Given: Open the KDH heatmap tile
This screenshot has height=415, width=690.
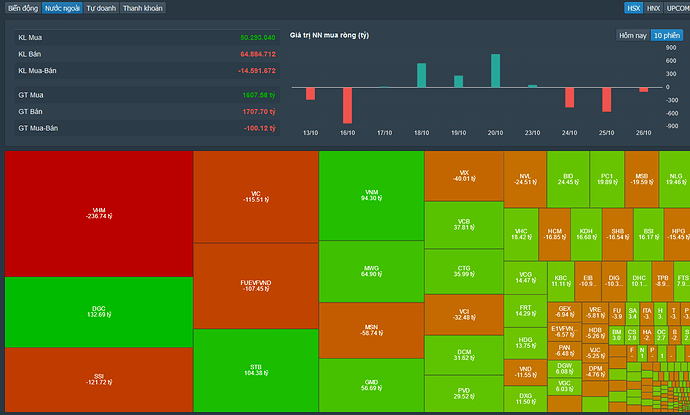Looking at the screenshot, I should 586,235.
